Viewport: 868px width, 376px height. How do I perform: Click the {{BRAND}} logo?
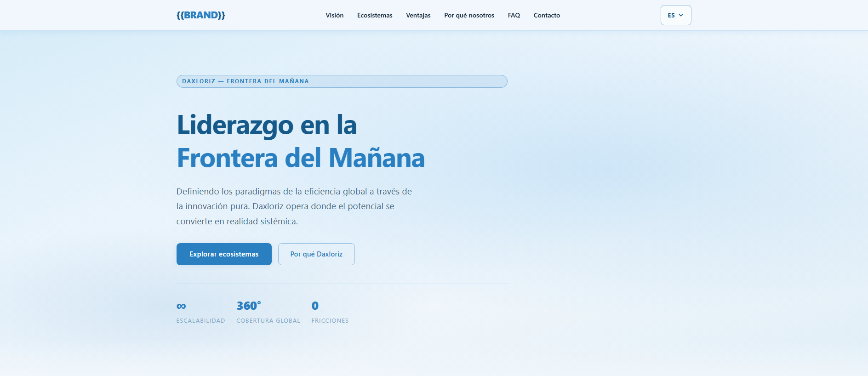pos(201,15)
